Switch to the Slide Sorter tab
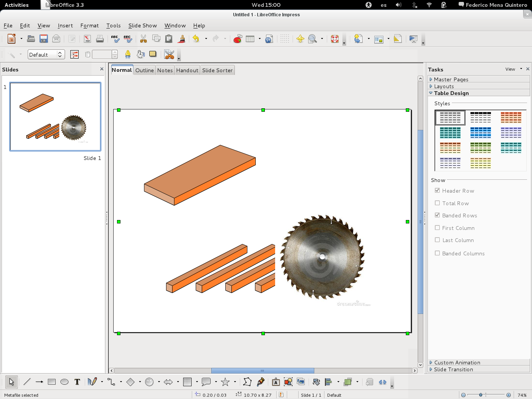This screenshot has height=399, width=532. point(217,70)
